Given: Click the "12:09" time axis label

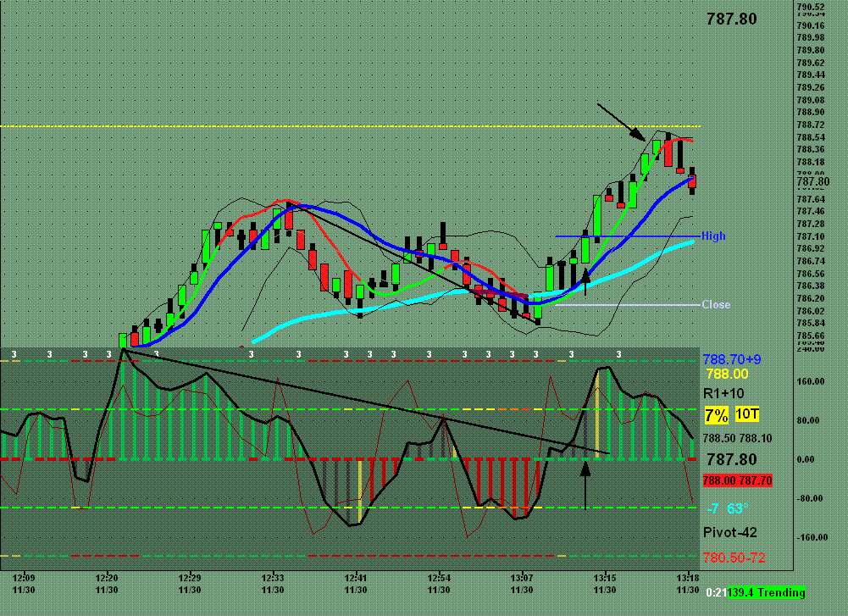Looking at the screenshot, I should 24,578.
